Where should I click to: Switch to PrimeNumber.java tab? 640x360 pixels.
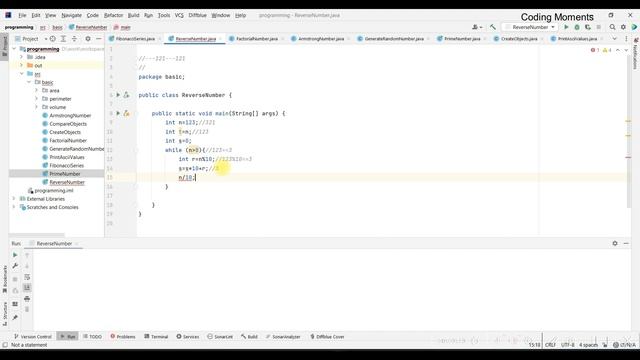[462, 39]
